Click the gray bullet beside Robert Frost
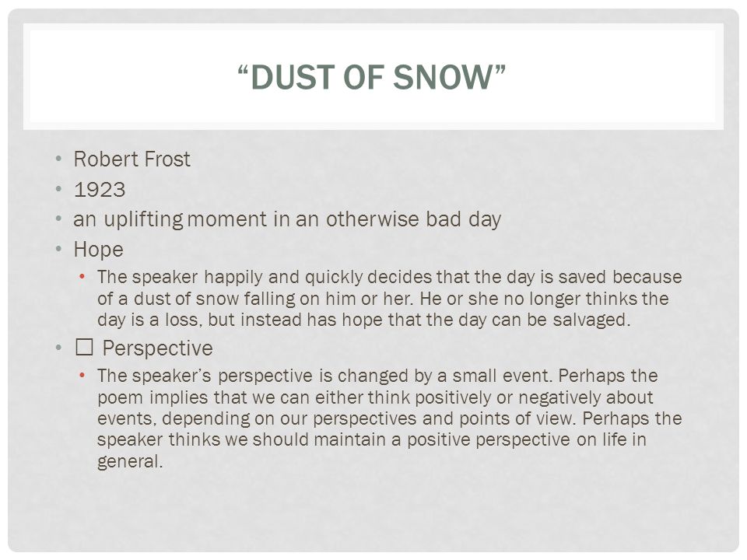The image size is (747, 560). pos(58,159)
